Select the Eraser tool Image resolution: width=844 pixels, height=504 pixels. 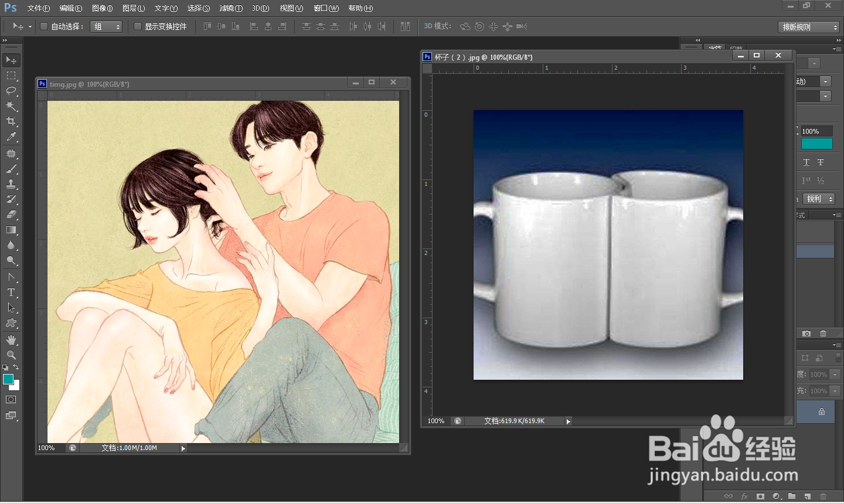coord(11,214)
